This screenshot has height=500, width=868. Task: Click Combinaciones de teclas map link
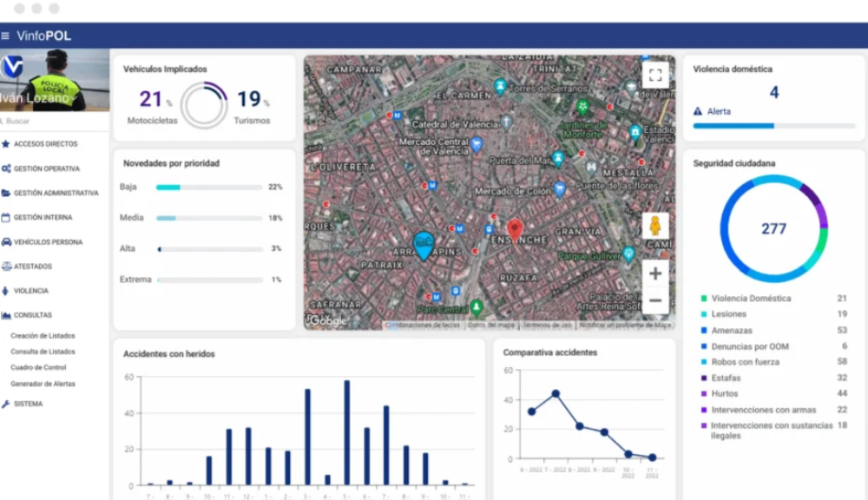point(423,325)
